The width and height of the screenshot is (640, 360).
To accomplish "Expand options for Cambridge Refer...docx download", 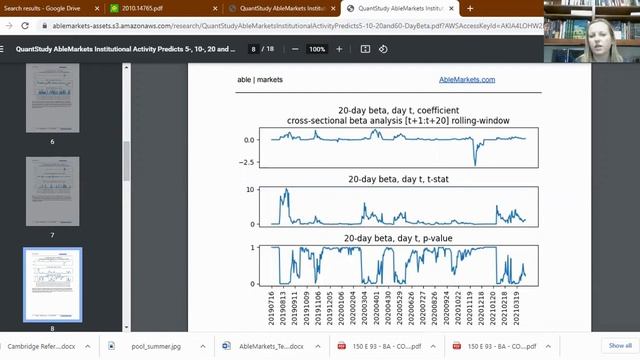I will point(88,346).
